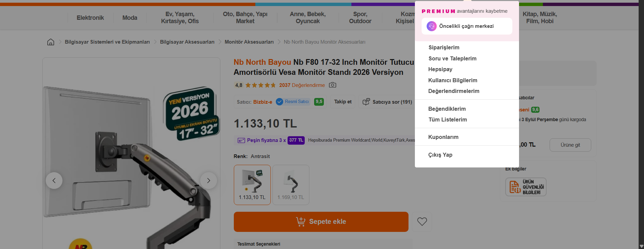
Task: Show next product image arrow
Action: tap(209, 181)
